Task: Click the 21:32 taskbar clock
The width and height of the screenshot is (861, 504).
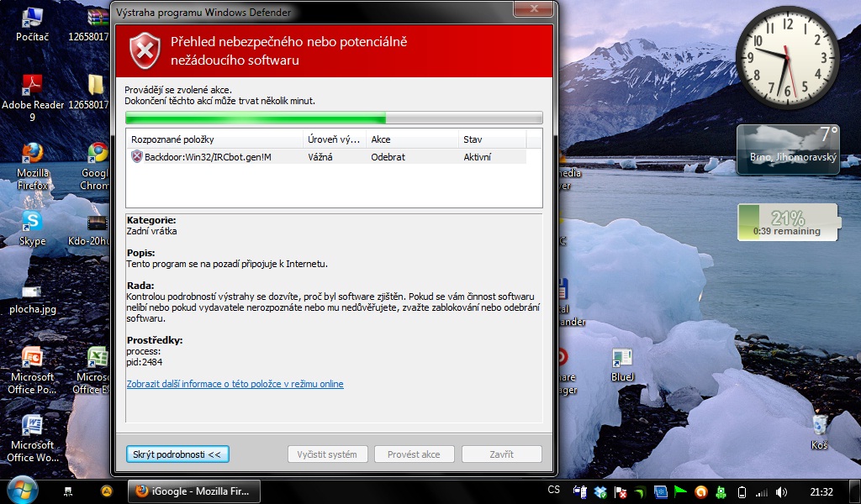Action: [821, 492]
